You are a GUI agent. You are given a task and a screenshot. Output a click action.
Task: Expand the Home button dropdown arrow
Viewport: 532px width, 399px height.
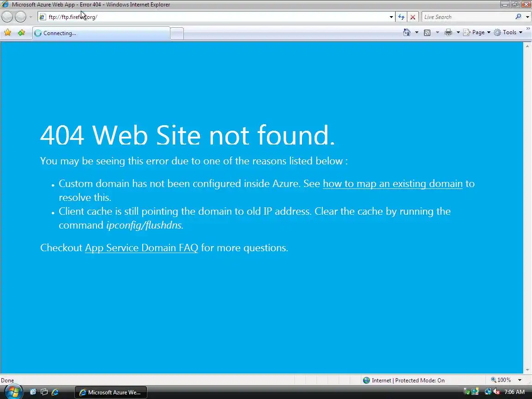tap(417, 32)
